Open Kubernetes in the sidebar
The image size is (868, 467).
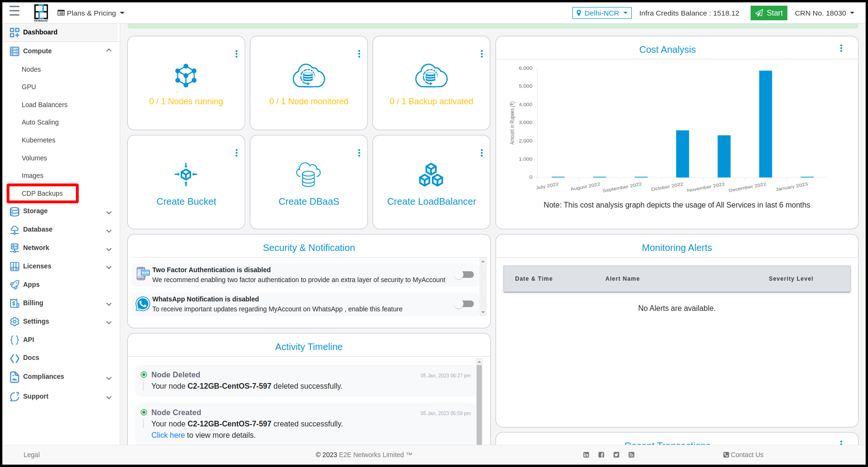(x=38, y=140)
